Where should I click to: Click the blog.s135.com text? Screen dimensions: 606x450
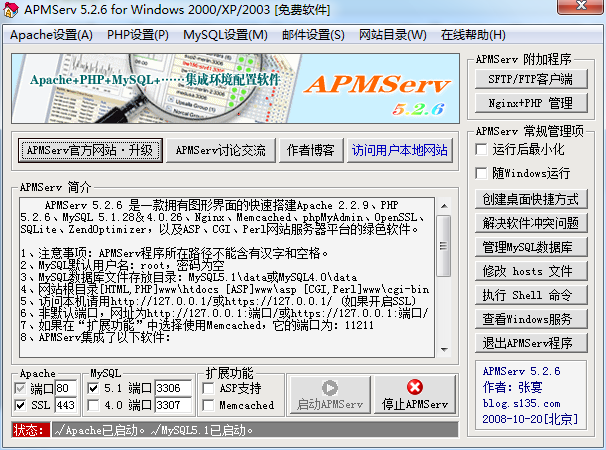tap(521, 404)
